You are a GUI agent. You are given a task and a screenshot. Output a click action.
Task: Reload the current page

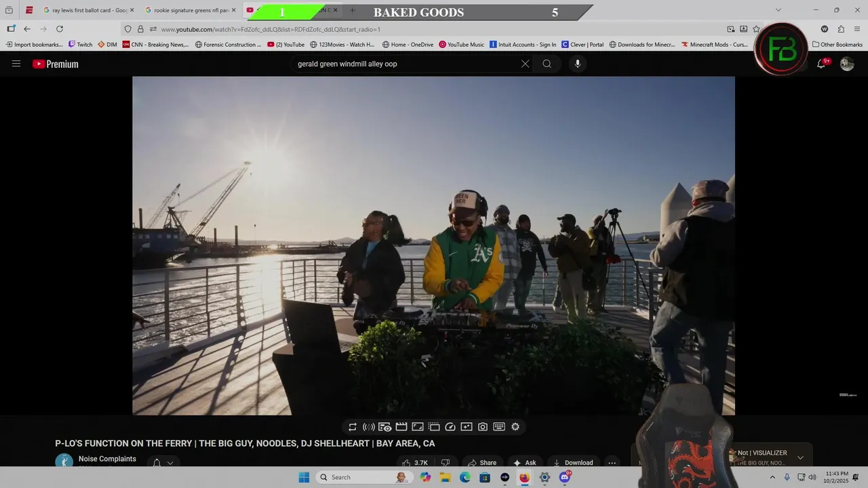point(60,29)
